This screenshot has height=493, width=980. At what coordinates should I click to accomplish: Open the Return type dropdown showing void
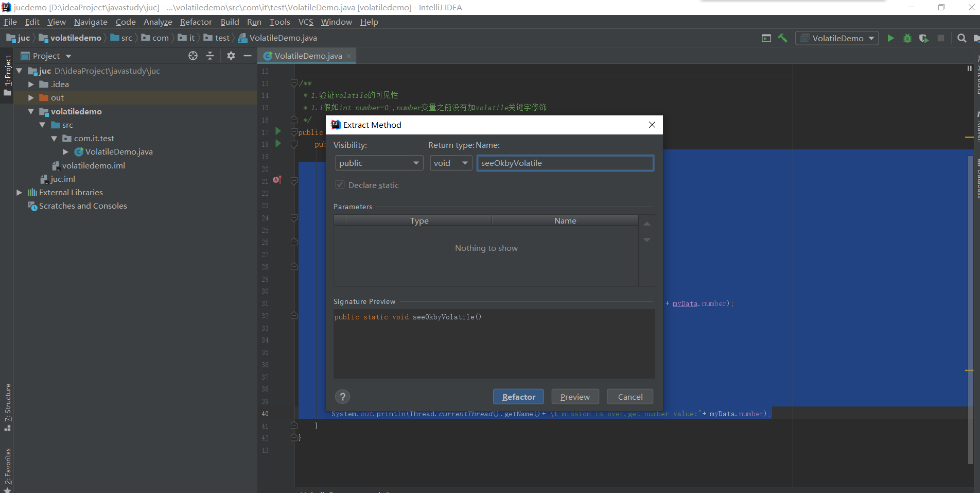coord(451,163)
